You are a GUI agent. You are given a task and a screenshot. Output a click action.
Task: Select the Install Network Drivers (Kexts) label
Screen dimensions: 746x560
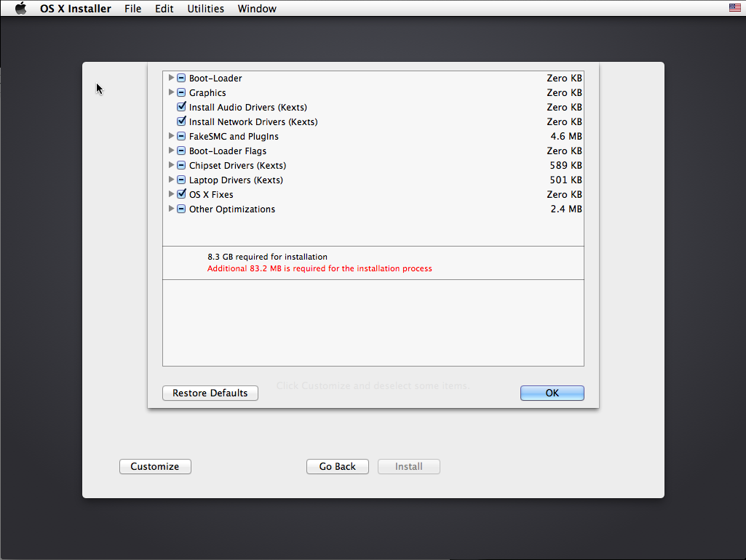click(x=253, y=122)
